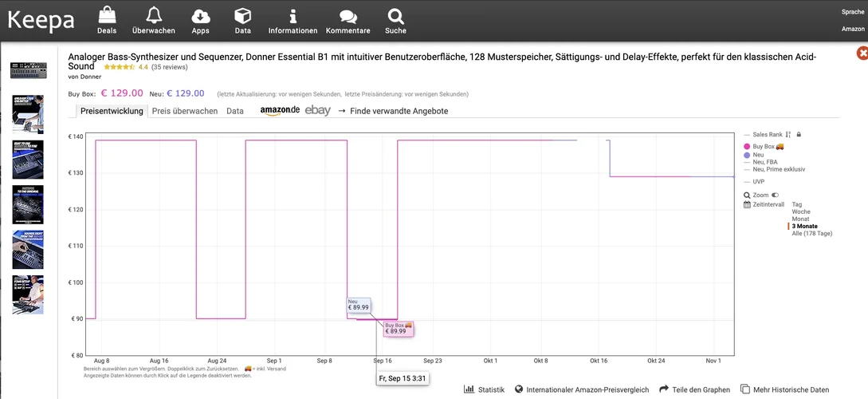Viewport: 868px width, 399px height.
Task: Click the Sales Rank sort icon
Action: (x=787, y=135)
